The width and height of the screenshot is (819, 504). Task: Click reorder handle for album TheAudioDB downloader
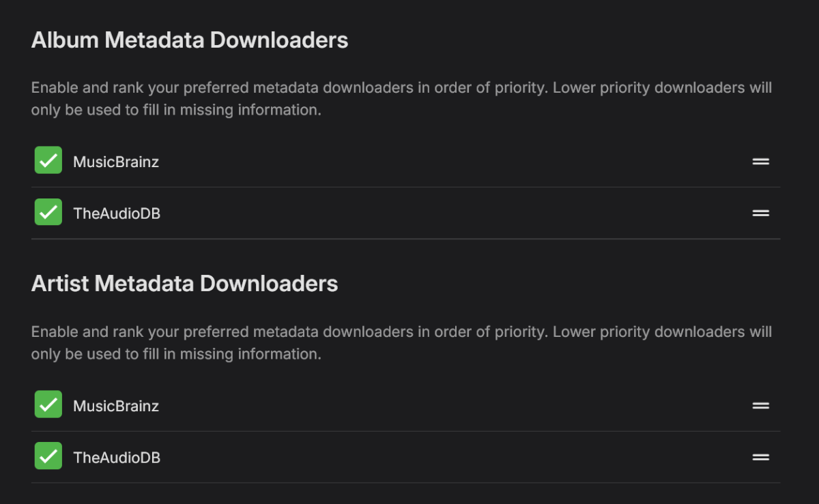tap(760, 213)
